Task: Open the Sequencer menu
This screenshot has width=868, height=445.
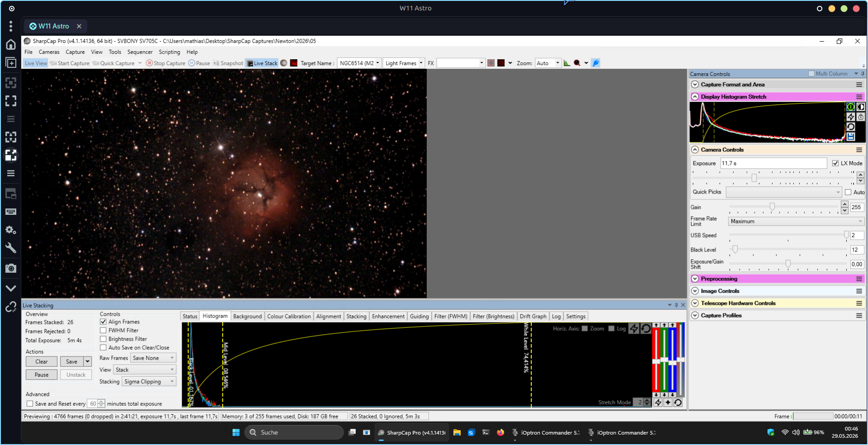Action: (140, 52)
